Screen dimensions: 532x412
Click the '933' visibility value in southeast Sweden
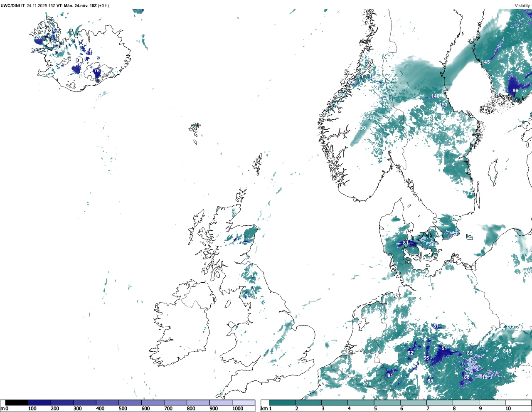[x=468, y=193]
